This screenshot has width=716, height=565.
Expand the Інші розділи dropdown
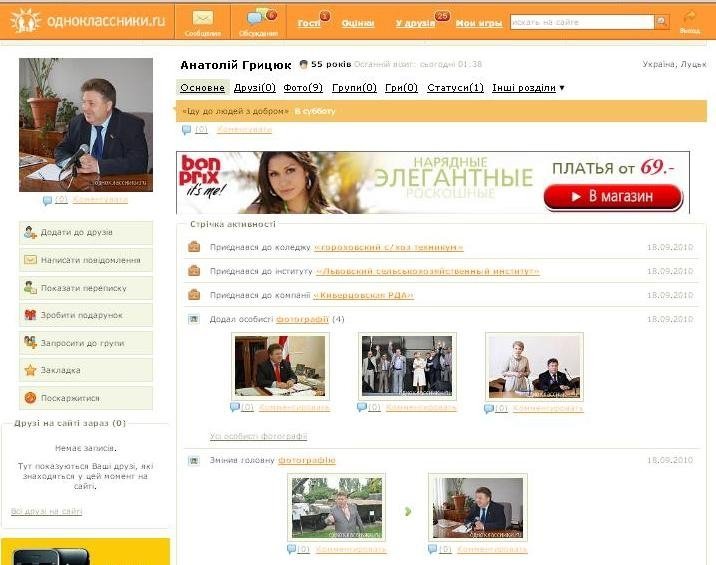[561, 88]
